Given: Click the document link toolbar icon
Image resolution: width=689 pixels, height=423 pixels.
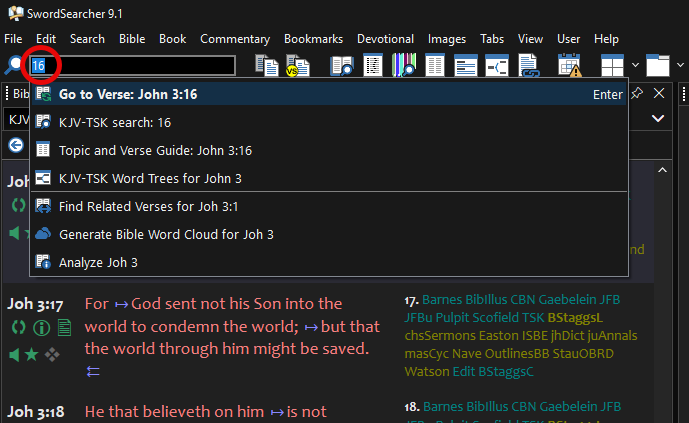Looking at the screenshot, I should click(529, 65).
